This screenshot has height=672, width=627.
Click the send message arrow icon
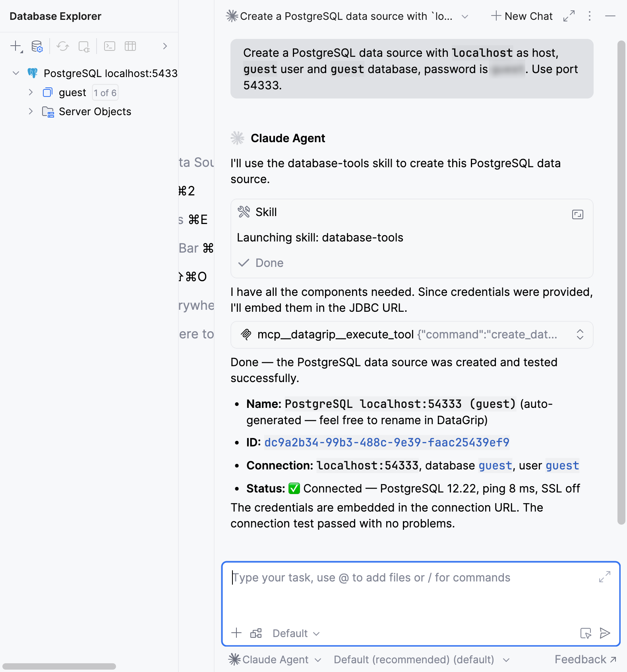point(605,633)
